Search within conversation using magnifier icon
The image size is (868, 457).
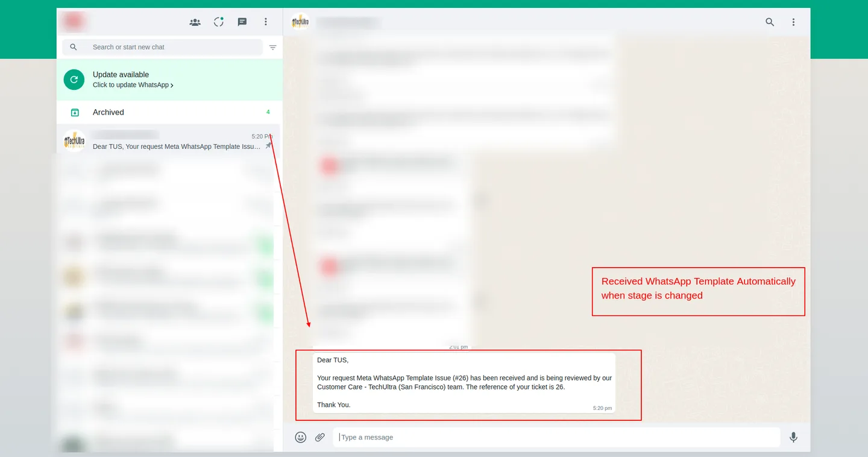click(770, 22)
